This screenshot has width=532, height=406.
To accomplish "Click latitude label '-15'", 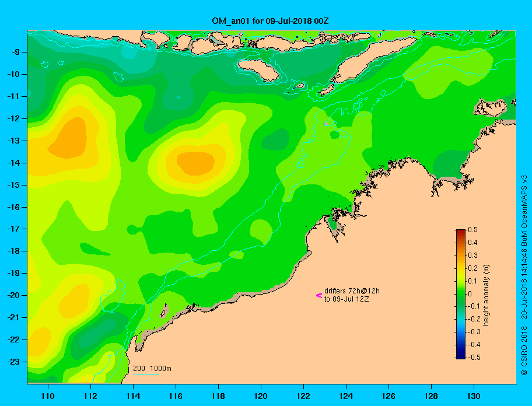I will [x=13, y=185].
